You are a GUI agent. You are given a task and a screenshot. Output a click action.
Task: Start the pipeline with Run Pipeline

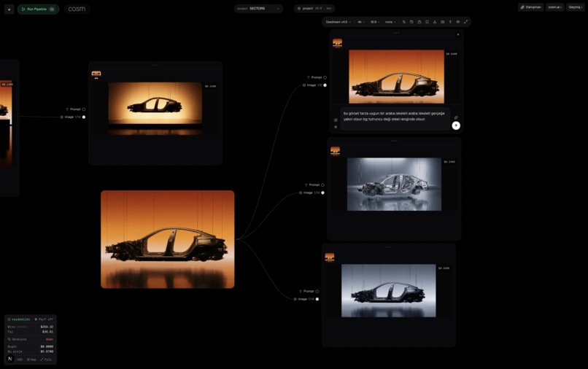[38, 9]
